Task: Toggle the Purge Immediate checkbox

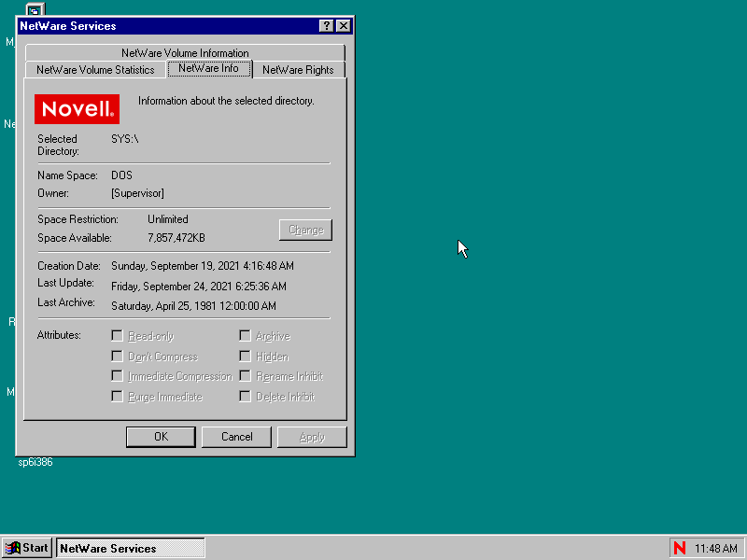Action: (118, 396)
